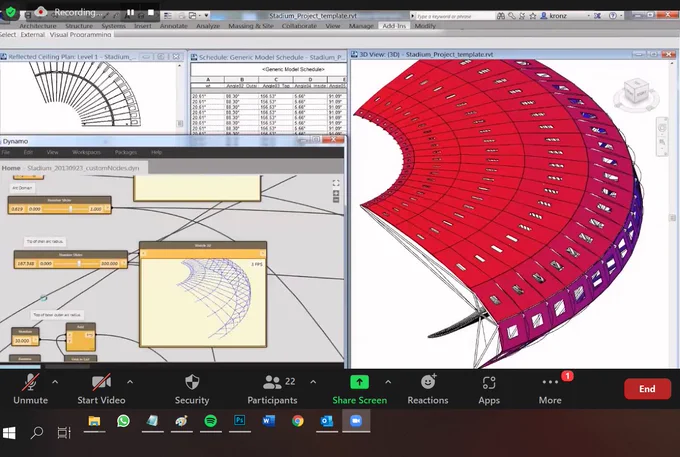Open the Dynamo View menu
Viewport: 680px width, 457px height.
pyautogui.click(x=52, y=152)
